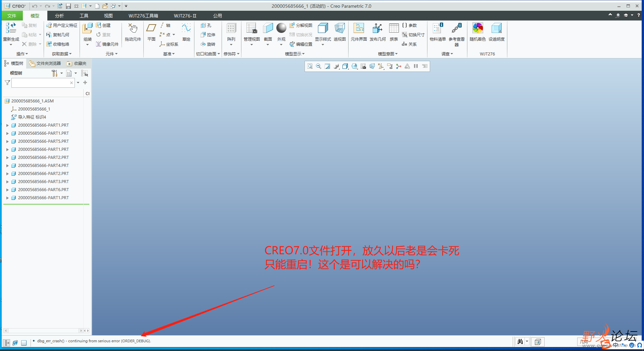644x351 pixels.
Task: Apply Random Coloring (随机着色)
Action: click(x=477, y=32)
